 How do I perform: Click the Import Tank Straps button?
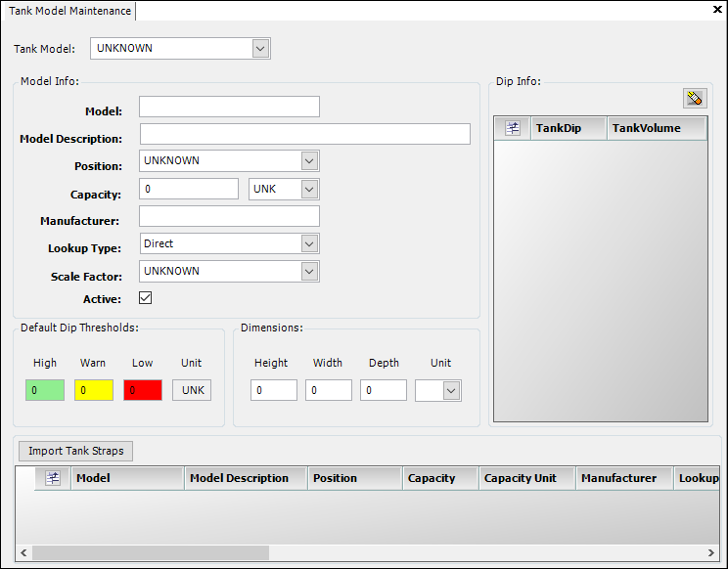tap(75, 451)
